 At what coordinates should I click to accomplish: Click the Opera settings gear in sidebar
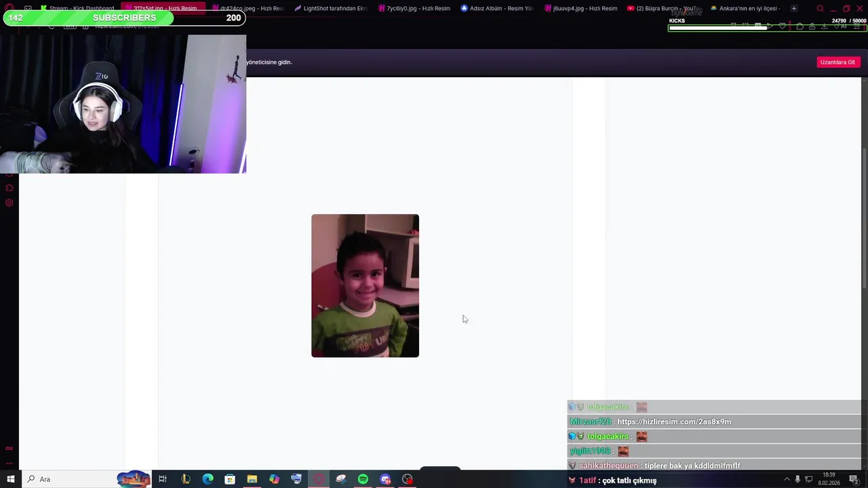click(9, 203)
